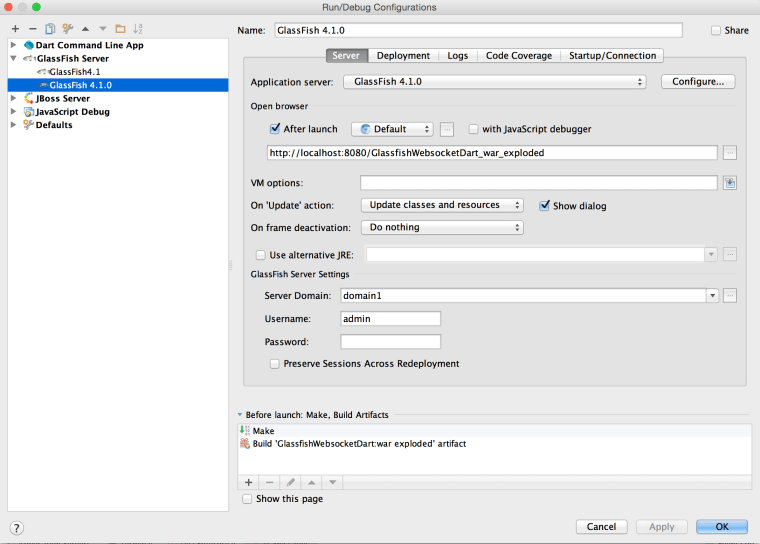
Task: Click the Password input field
Action: click(x=390, y=342)
